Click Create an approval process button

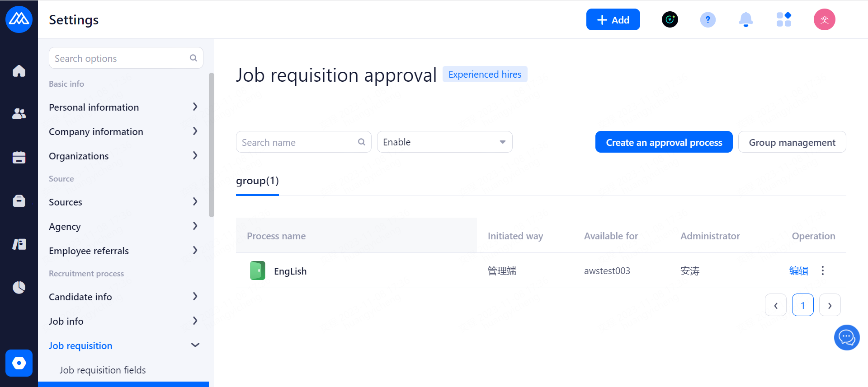pos(664,142)
